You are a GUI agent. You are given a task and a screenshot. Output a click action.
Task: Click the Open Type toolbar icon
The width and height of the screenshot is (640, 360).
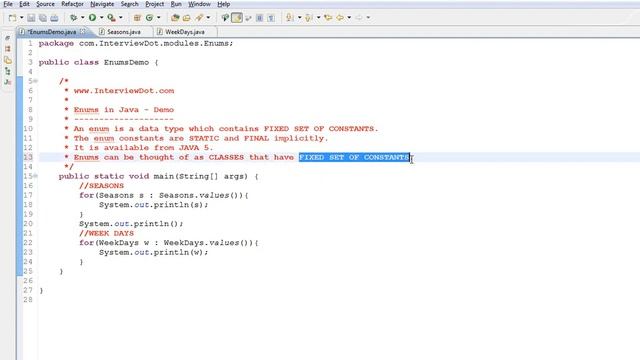coord(175,18)
